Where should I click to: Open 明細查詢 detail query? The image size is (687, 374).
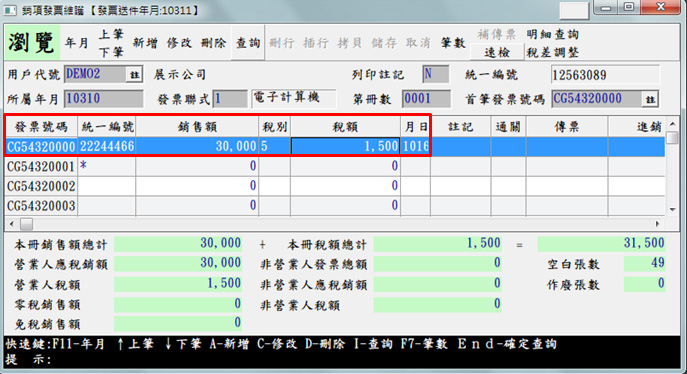tap(553, 34)
